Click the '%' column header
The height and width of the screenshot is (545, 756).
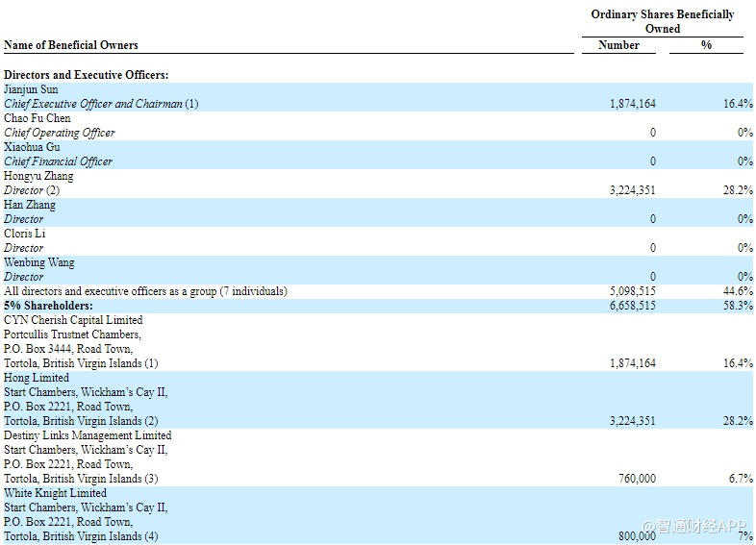(x=706, y=45)
